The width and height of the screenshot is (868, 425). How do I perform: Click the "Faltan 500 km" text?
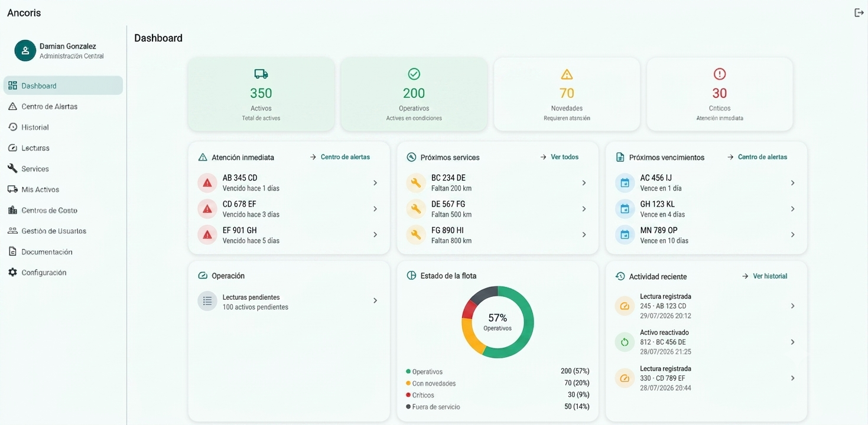[x=451, y=214]
